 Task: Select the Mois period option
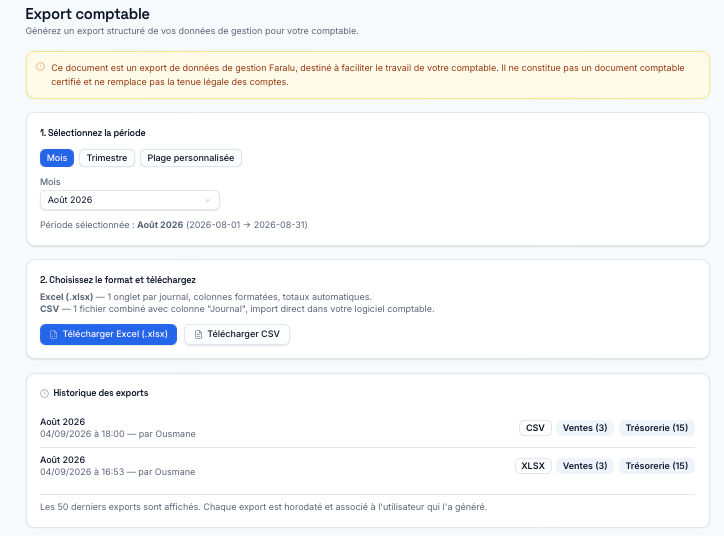[x=57, y=158]
